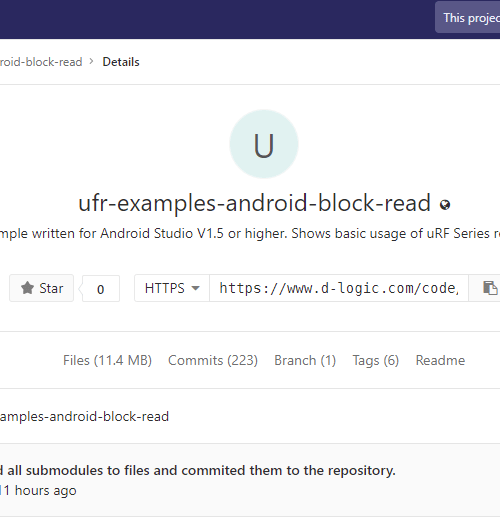Click the star icon in Star button

click(x=27, y=288)
